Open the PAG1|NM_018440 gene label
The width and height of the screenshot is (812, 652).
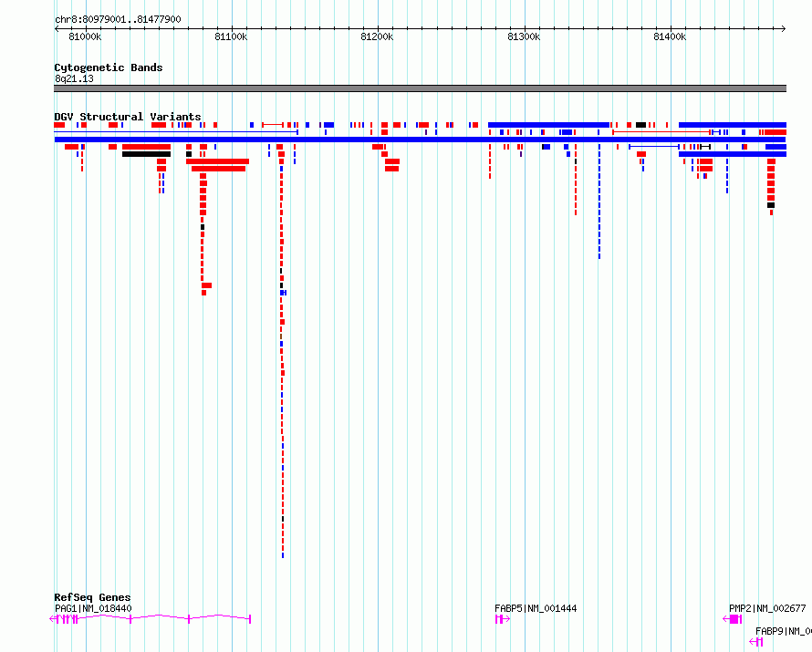pyautogui.click(x=93, y=608)
